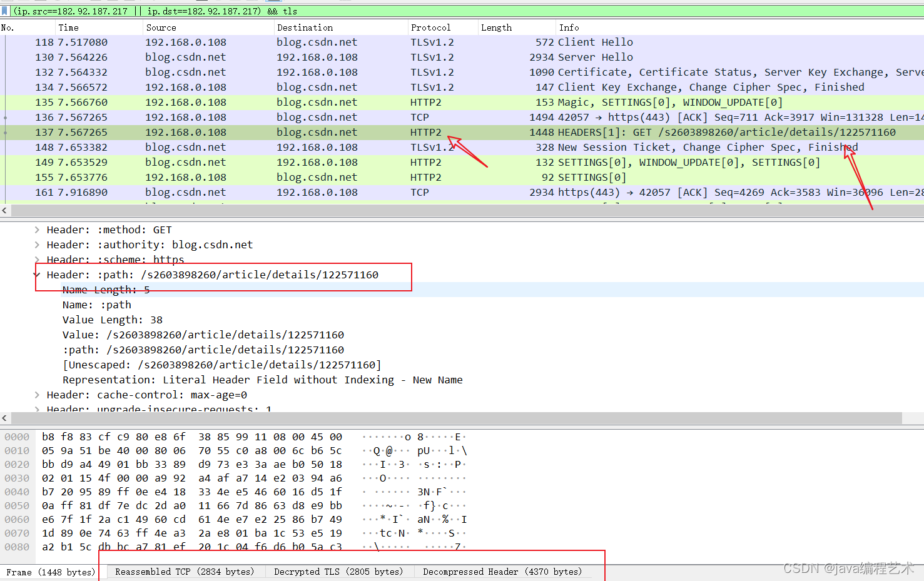The image size is (924, 581).
Task: Click the Length column header
Action: point(496,28)
